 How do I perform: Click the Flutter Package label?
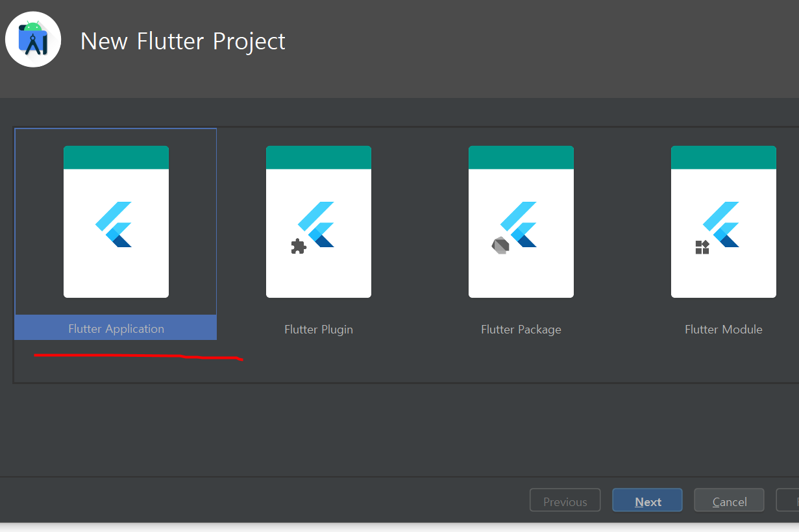click(x=521, y=330)
